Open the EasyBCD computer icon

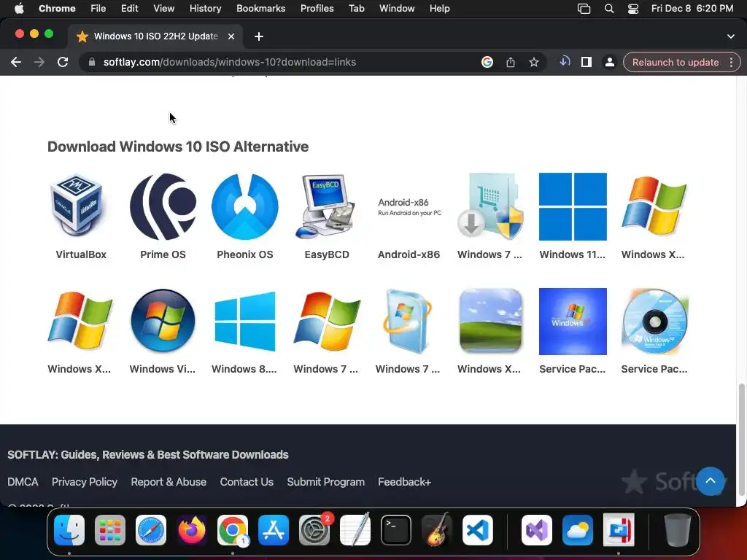tap(326, 206)
